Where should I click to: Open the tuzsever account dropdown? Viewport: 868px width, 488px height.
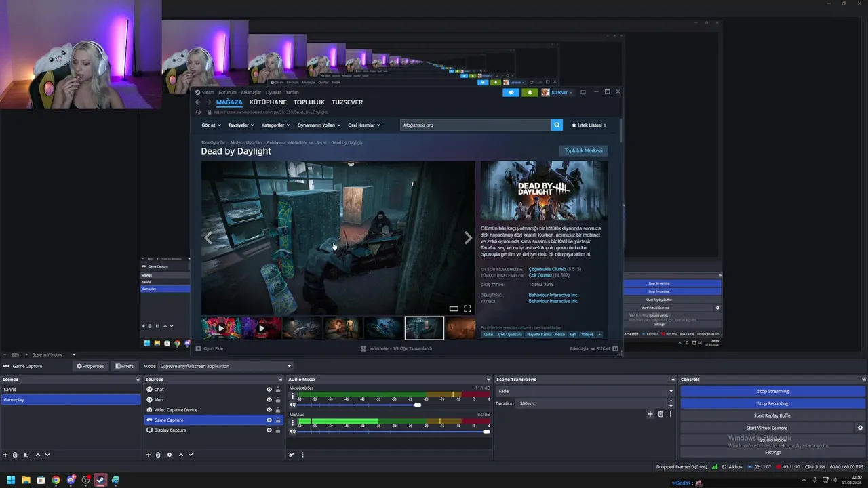coord(557,92)
